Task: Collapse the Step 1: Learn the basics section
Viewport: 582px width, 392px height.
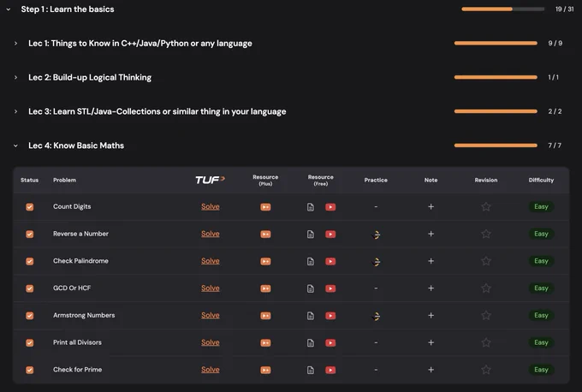Action: click(x=9, y=9)
